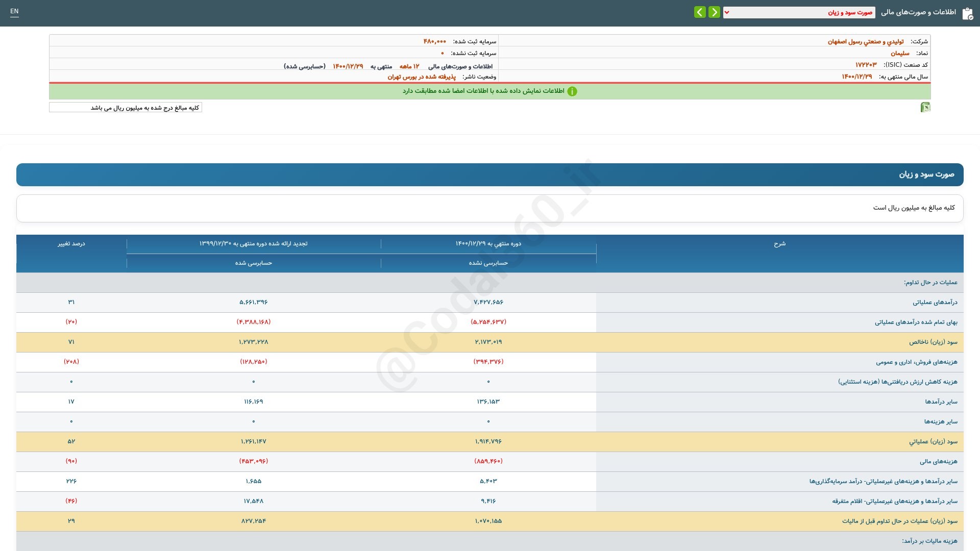
Task: Click the revenue value ۷,۴۲۷,۶۵۶
Action: coord(488,302)
